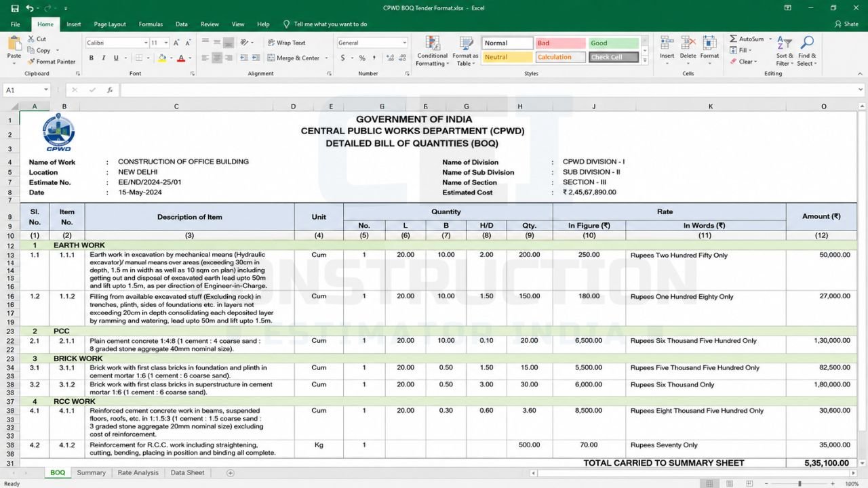
Task: Click Format as Table
Action: (465, 51)
